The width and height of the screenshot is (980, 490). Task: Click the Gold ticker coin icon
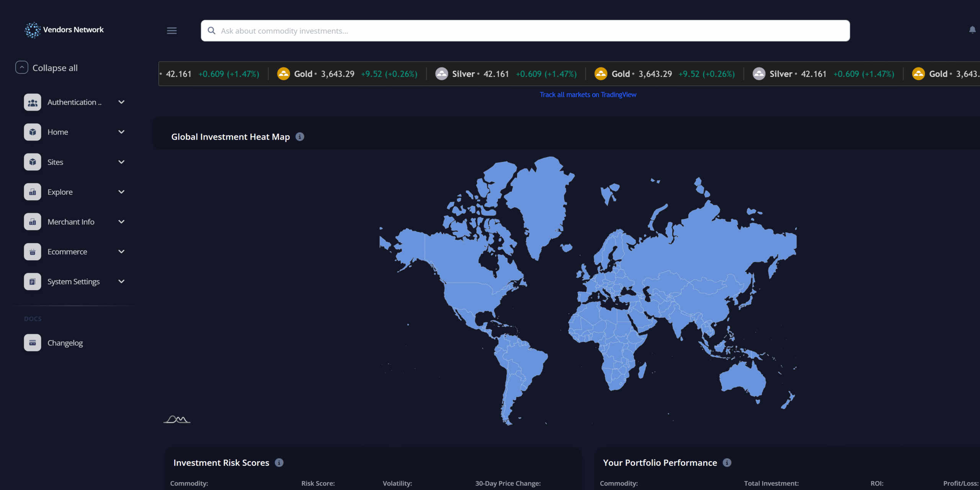pyautogui.click(x=283, y=74)
